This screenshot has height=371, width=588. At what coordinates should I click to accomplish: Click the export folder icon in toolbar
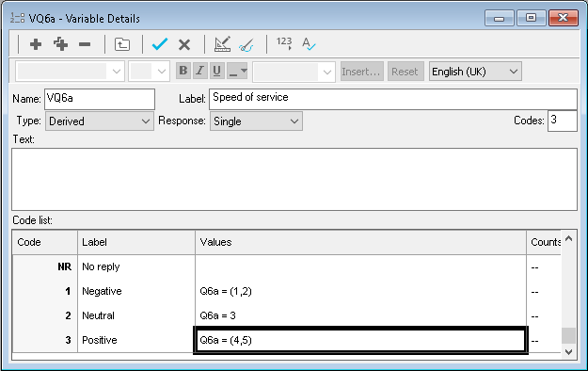click(122, 44)
